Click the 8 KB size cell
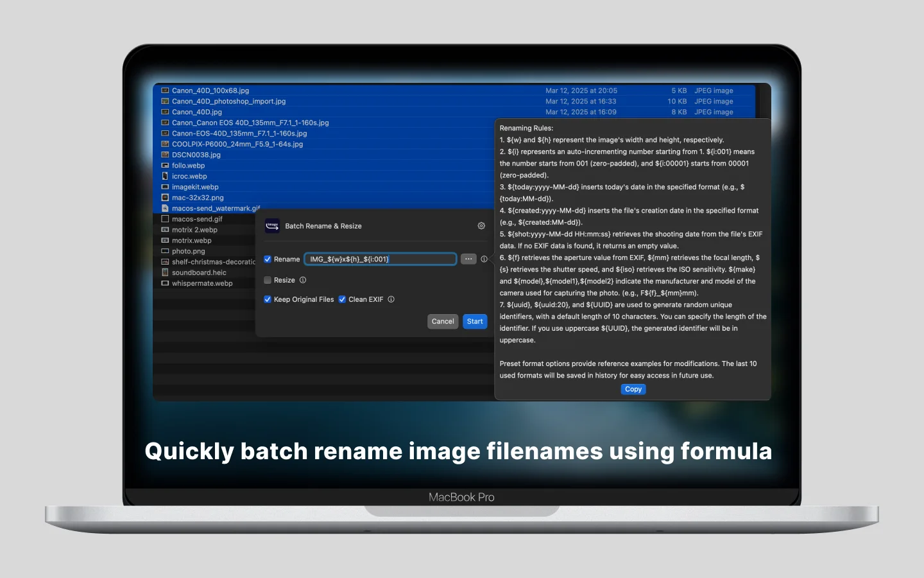 tap(679, 112)
